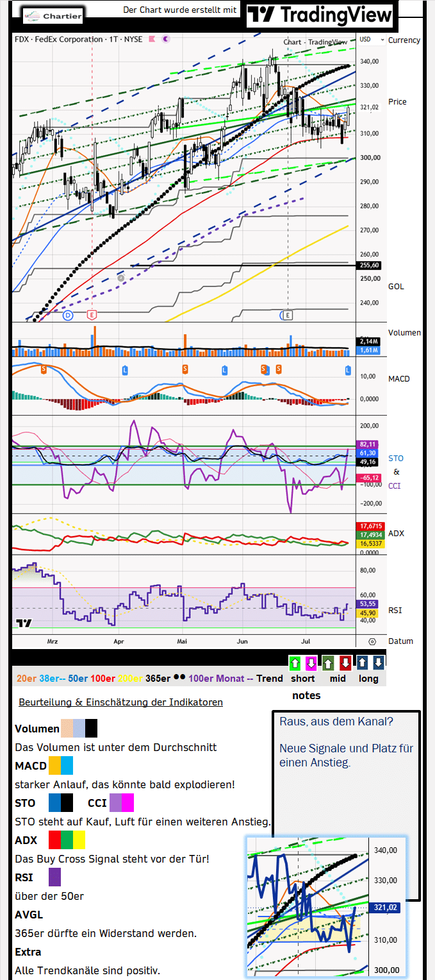Viewport: 435px width, 980px height.
Task: Click the pink -65,12 value label
Action: 368,478
